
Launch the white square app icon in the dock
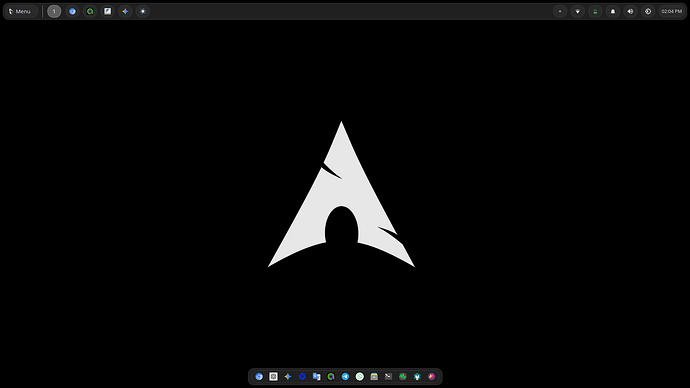click(x=273, y=377)
